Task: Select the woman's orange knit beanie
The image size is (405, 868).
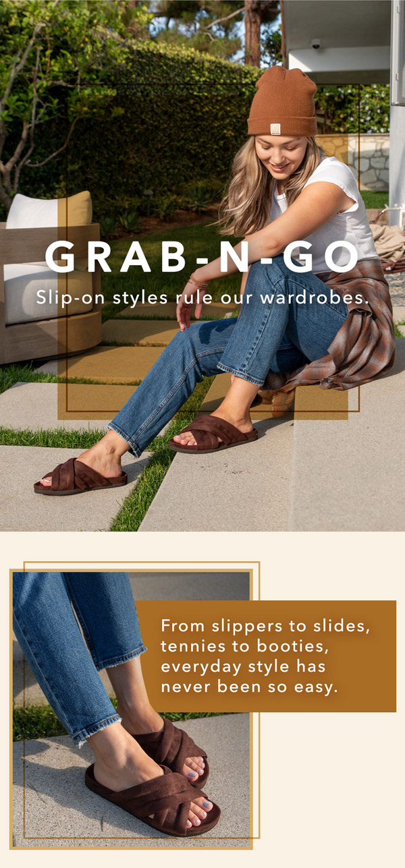Action: (x=282, y=102)
